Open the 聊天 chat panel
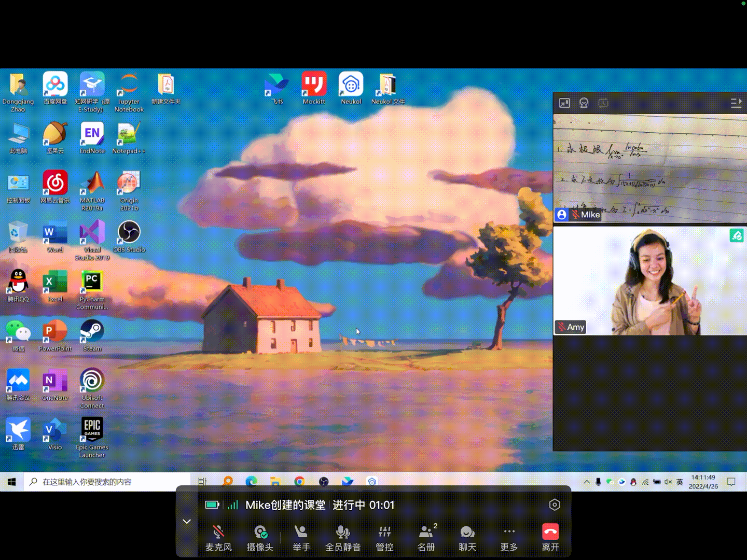This screenshot has height=560, width=747. click(467, 537)
